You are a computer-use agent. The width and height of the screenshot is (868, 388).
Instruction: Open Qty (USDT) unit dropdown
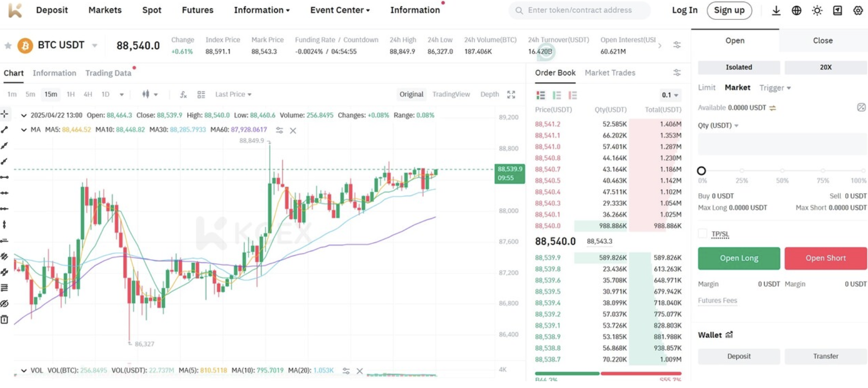tap(718, 125)
